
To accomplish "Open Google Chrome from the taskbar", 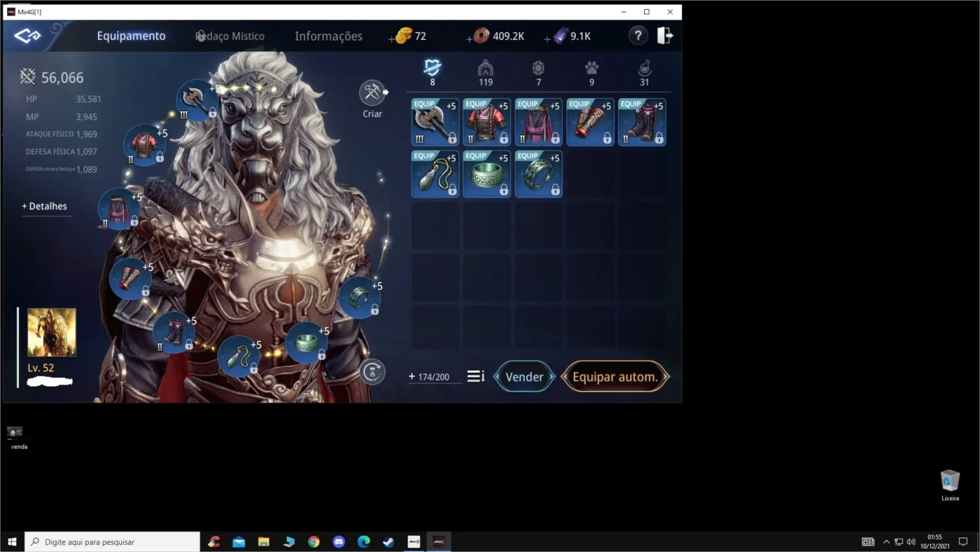I will pyautogui.click(x=314, y=541).
